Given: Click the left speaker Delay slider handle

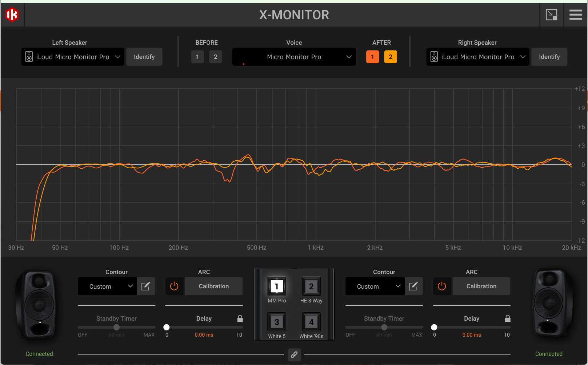Looking at the screenshot, I should [167, 327].
